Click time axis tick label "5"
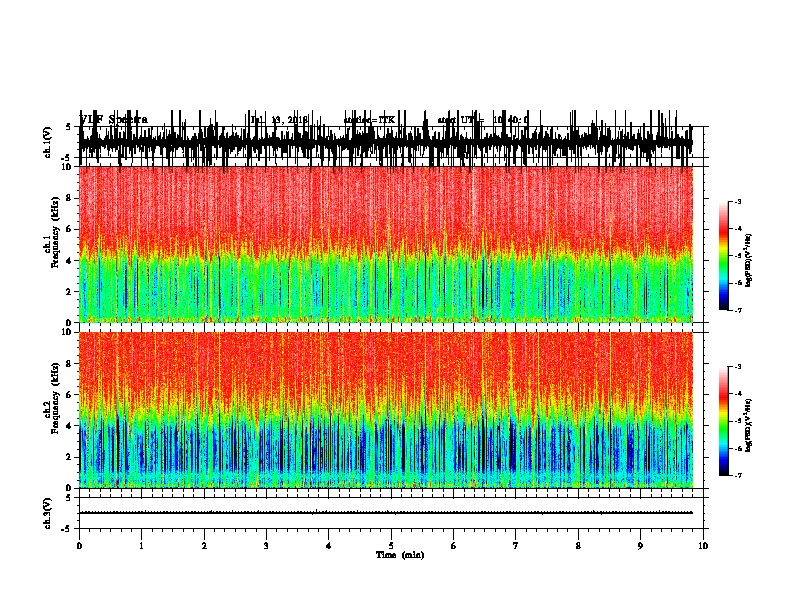 [x=391, y=545]
